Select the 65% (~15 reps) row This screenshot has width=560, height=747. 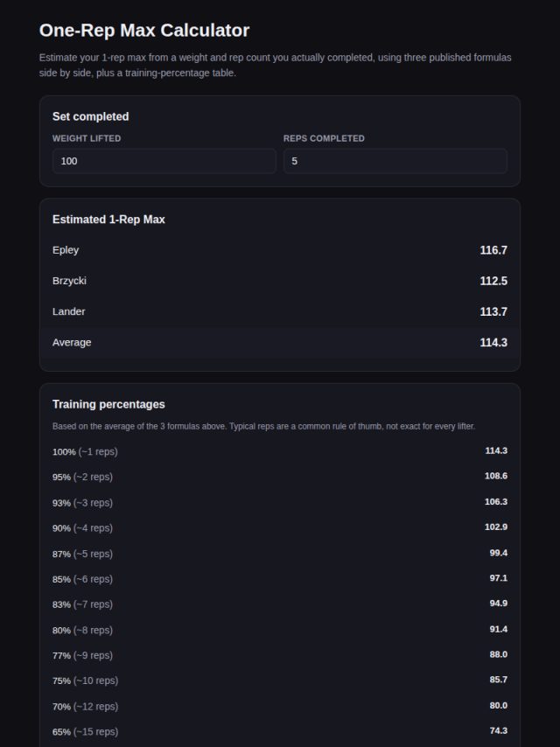click(280, 731)
